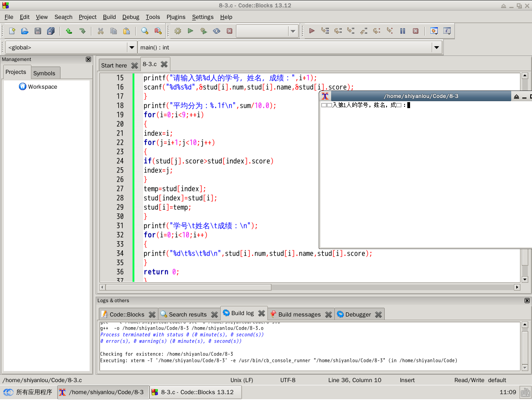Click the Open file folder icon
Viewport: 532px width, 414px height.
[25, 31]
